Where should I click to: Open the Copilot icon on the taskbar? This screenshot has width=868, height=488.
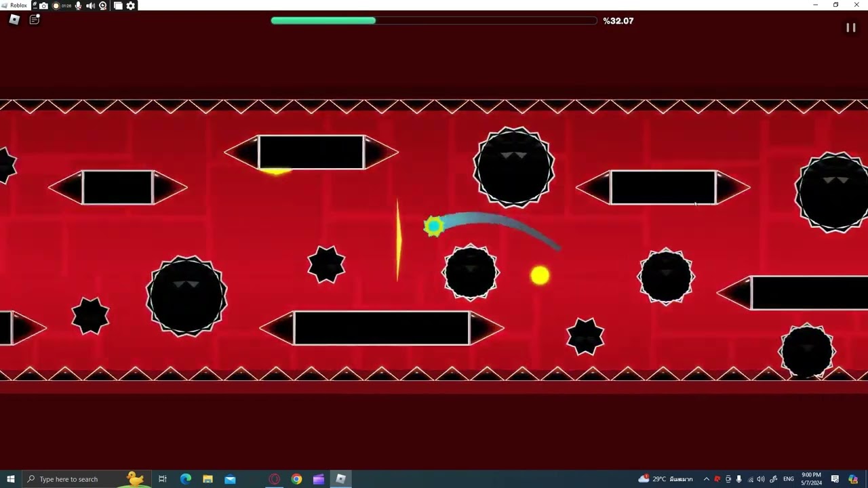pyautogui.click(x=853, y=479)
